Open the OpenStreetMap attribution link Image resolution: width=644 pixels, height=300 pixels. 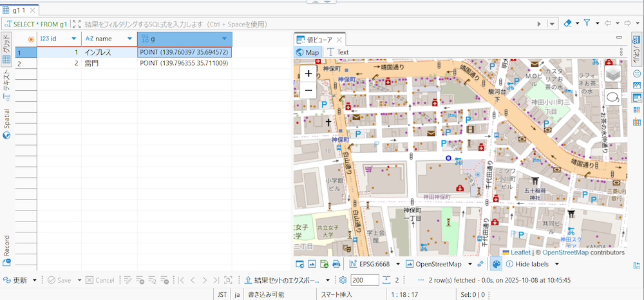565,252
